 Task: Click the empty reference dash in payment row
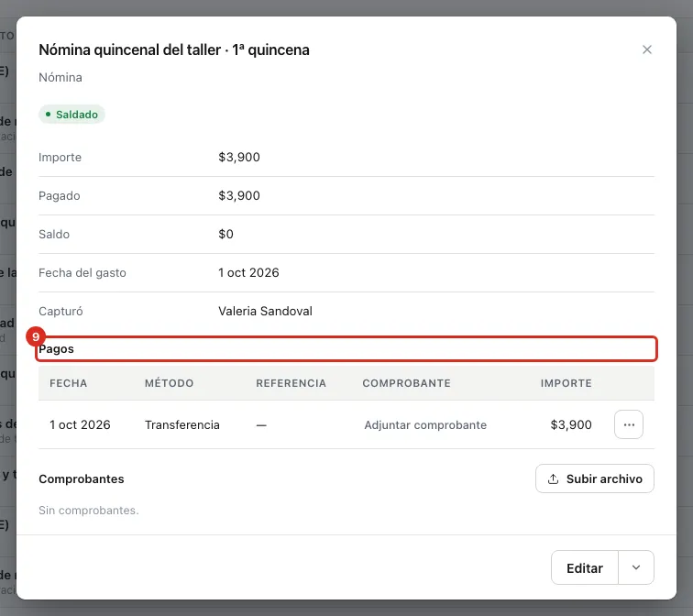coord(261,425)
